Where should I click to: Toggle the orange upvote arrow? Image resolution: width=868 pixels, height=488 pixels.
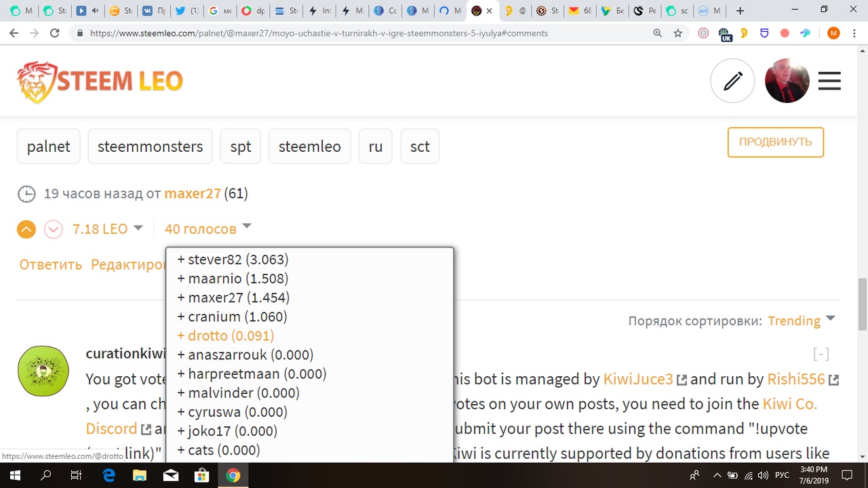point(26,230)
